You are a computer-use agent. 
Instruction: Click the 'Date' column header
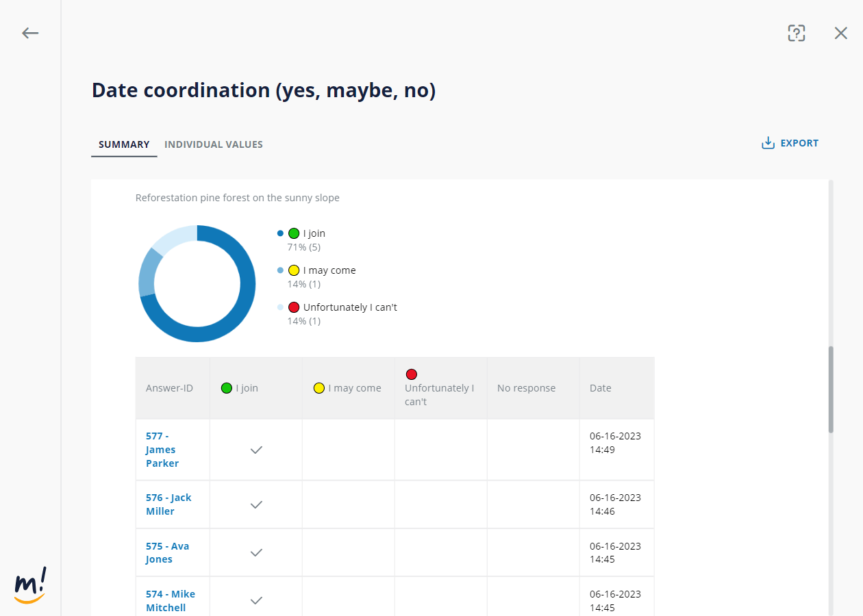tap(600, 388)
